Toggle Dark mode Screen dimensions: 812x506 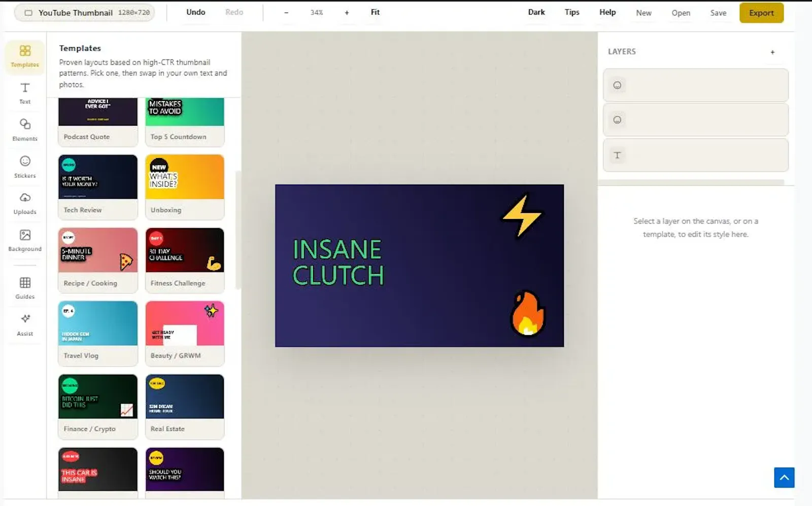click(x=536, y=12)
